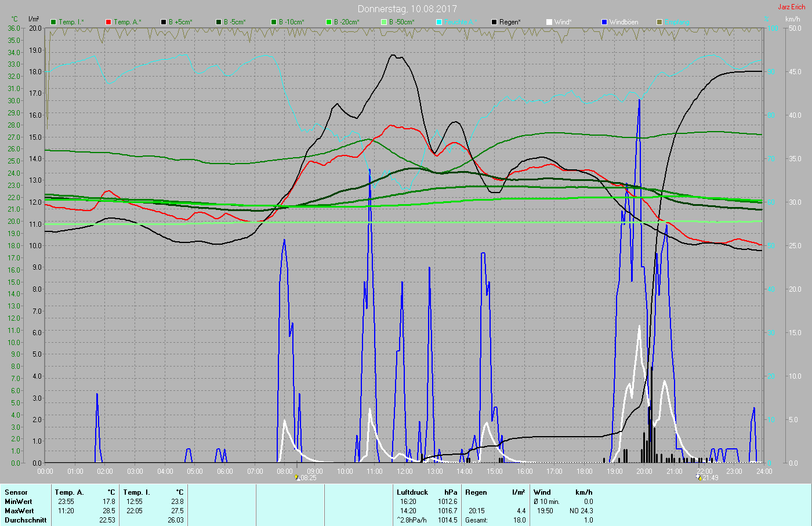Click the Temp. A. maximum value 28.5
This screenshot has height=526, width=812.
[x=109, y=511]
